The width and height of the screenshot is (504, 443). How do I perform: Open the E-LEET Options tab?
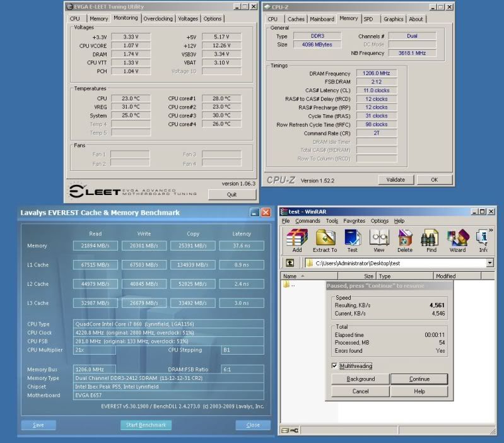[213, 19]
